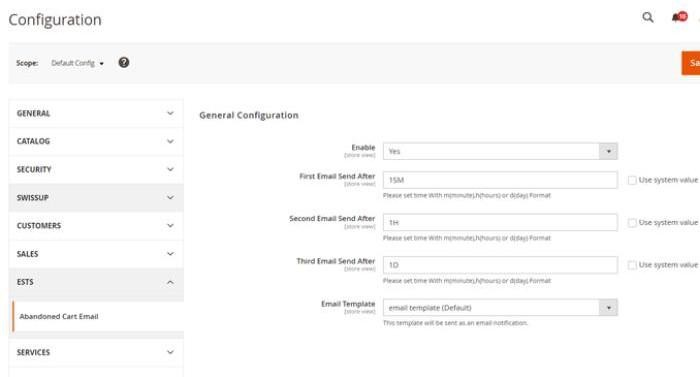
Task: Tick Use system value for First Email
Action: [632, 180]
